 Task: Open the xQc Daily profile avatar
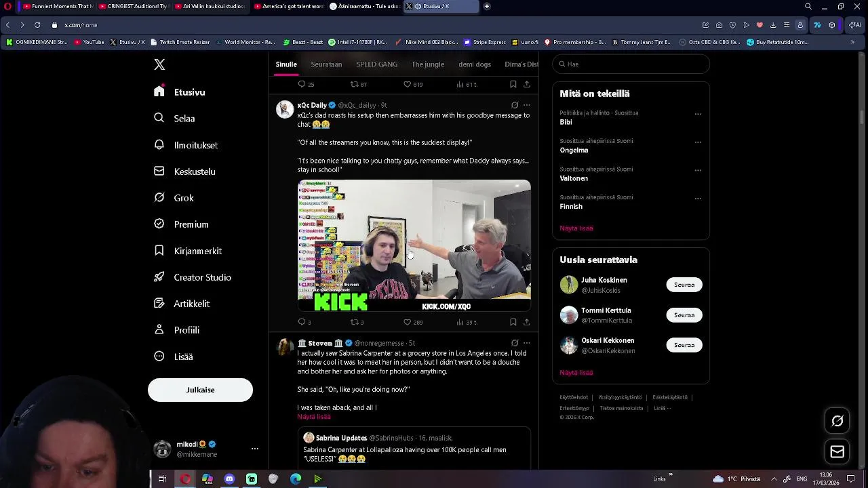coord(285,109)
